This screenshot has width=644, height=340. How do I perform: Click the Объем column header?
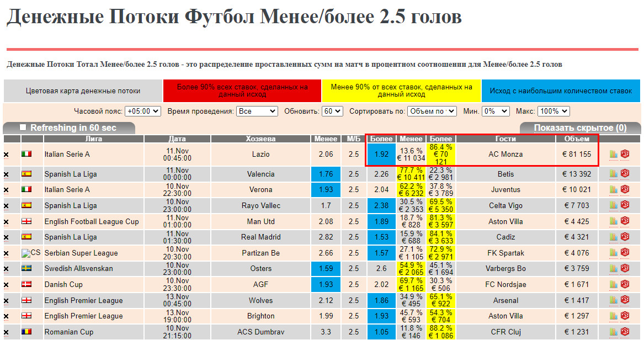pos(577,139)
